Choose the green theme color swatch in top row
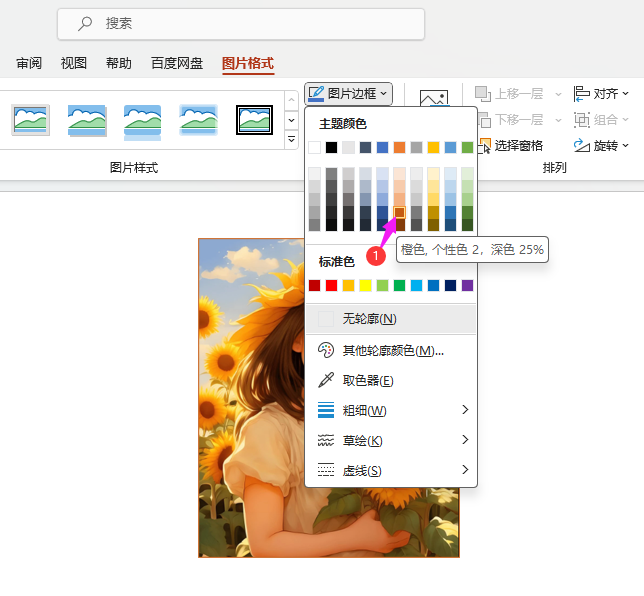The width and height of the screenshot is (644, 596). pos(467,147)
